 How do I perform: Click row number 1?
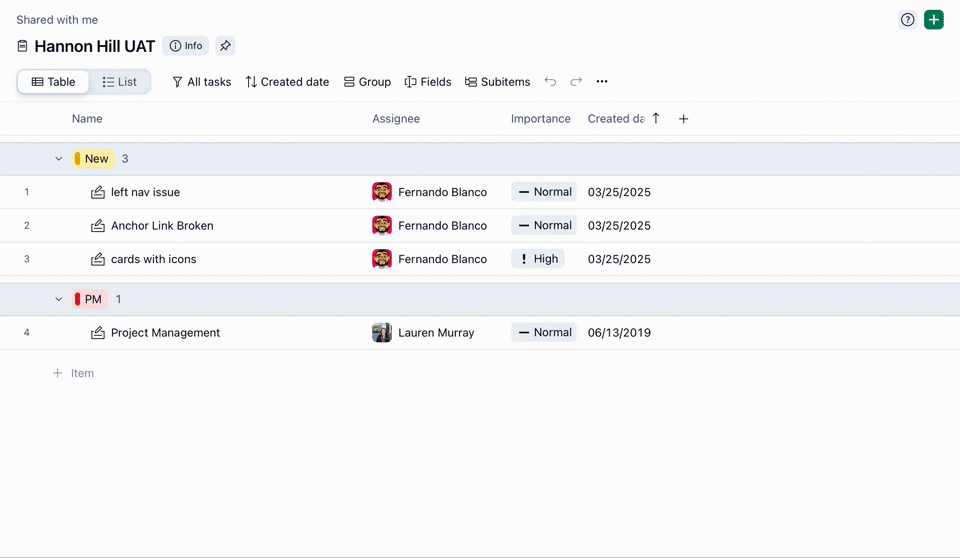point(26,192)
